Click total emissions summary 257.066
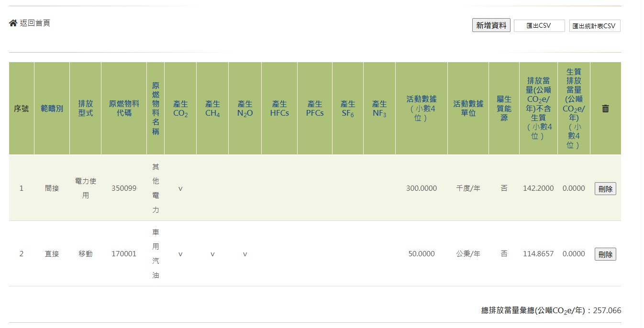Image resolution: width=644 pixels, height=328 pixels. point(607,311)
